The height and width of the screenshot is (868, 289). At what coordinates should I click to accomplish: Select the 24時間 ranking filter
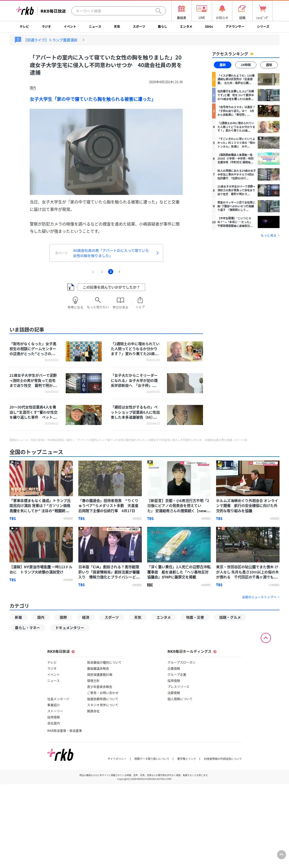click(246, 65)
